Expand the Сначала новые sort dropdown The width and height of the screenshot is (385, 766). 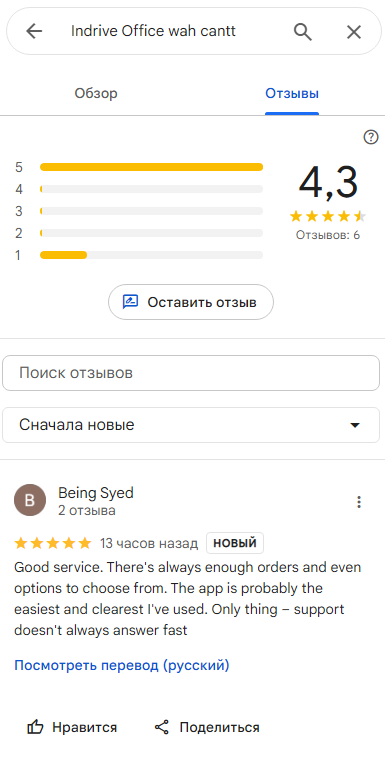point(191,425)
